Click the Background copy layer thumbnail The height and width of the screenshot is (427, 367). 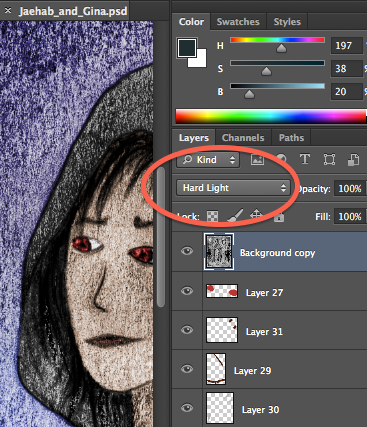coord(219,252)
